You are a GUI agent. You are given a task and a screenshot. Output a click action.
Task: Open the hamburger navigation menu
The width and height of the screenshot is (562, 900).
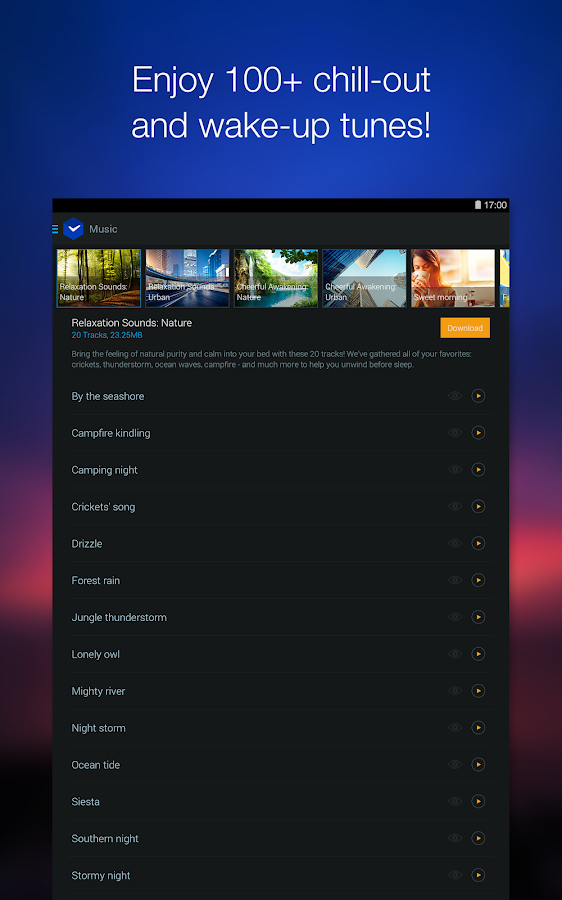(x=55, y=229)
